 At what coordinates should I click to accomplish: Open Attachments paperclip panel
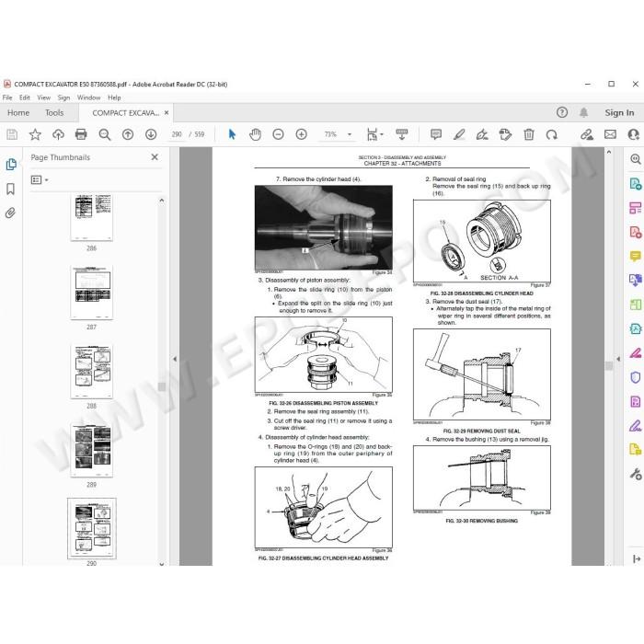tap(11, 213)
